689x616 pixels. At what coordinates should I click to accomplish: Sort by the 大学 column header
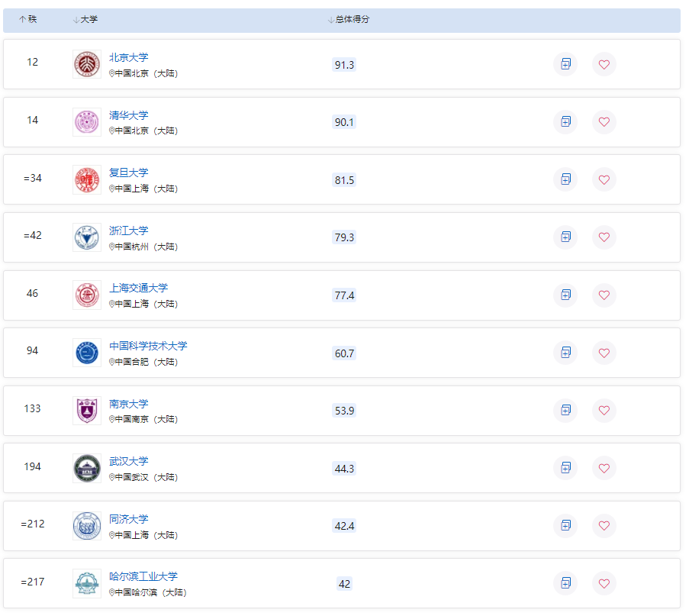(x=85, y=19)
